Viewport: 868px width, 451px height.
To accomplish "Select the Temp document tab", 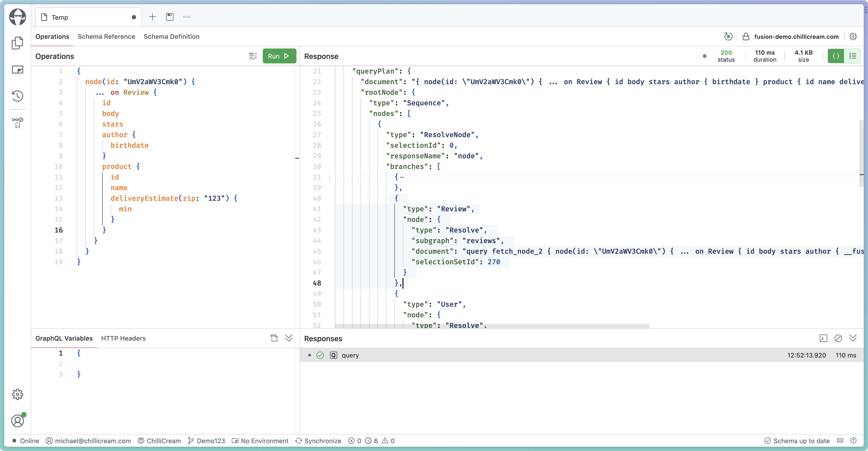I will [x=89, y=17].
